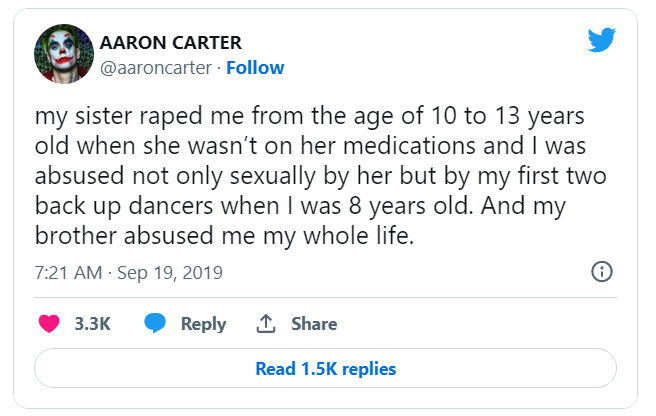This screenshot has height=416, width=656.
Task: Click the share upload arrow icon
Action: point(266,324)
